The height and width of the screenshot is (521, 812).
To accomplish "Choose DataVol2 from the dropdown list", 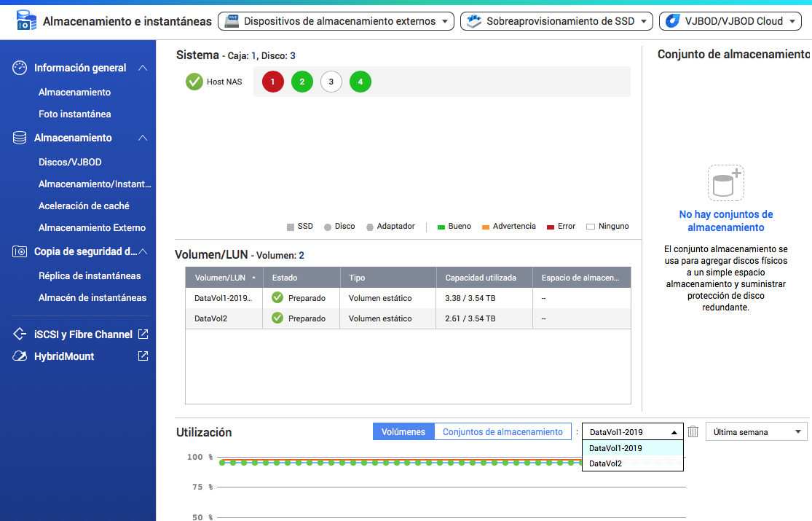I will tap(606, 463).
